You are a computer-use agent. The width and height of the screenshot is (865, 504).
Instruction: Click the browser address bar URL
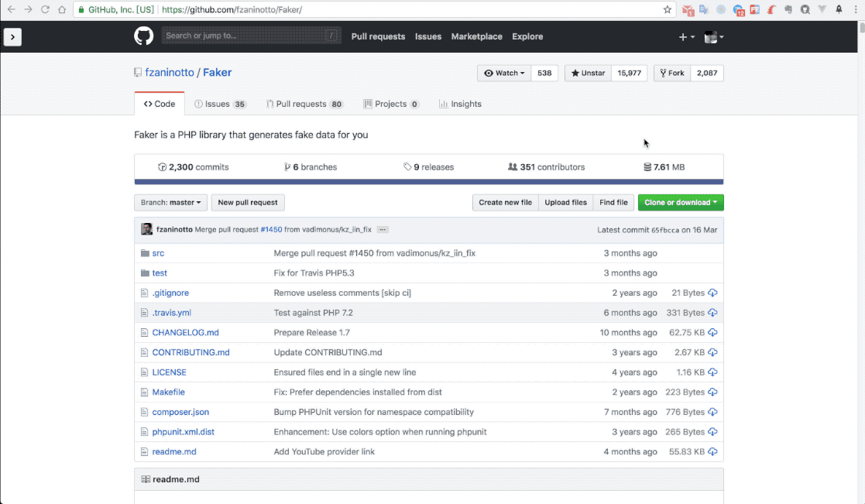(x=232, y=9)
